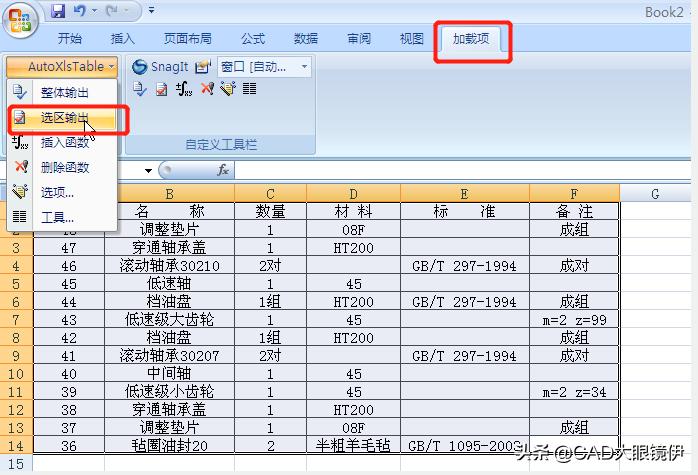Open the Name Box dropdown arrow

tap(148, 171)
